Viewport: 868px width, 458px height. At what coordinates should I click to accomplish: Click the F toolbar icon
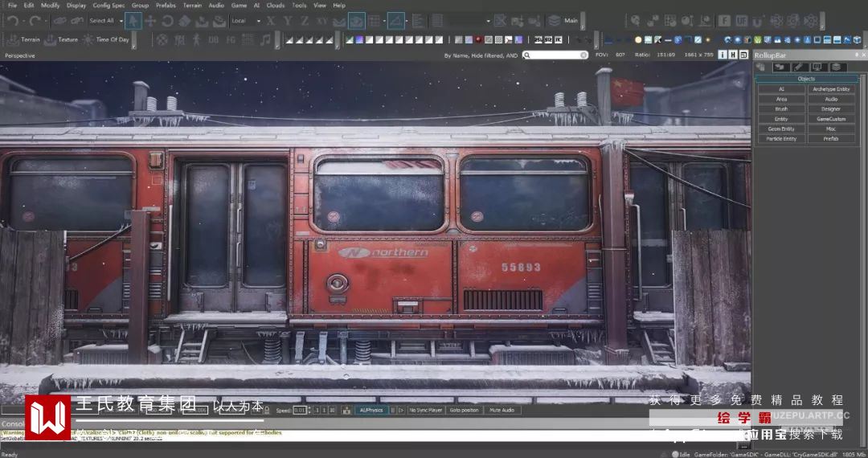click(725, 21)
